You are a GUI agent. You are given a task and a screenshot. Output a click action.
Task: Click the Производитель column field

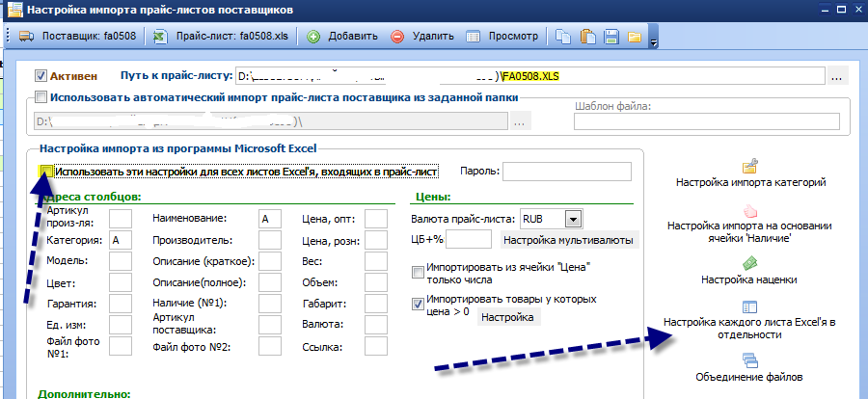[270, 240]
